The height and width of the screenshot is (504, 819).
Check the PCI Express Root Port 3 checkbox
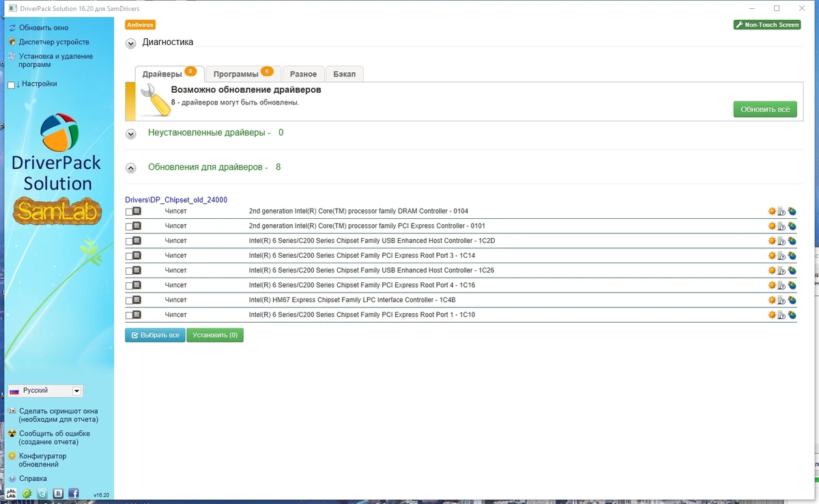tap(129, 256)
